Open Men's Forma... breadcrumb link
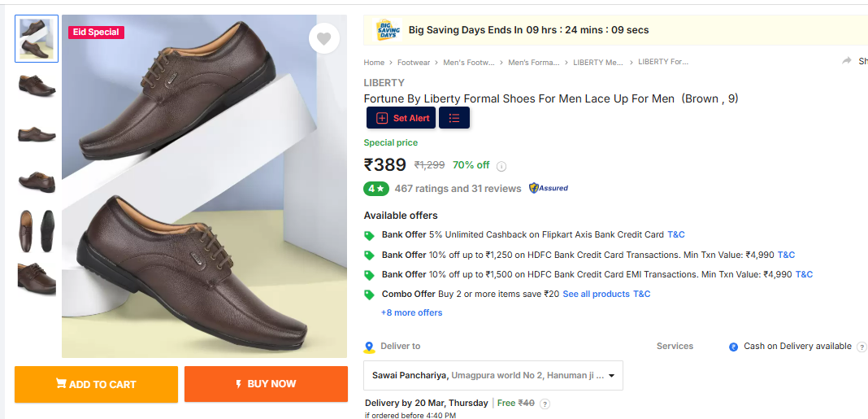 click(534, 63)
